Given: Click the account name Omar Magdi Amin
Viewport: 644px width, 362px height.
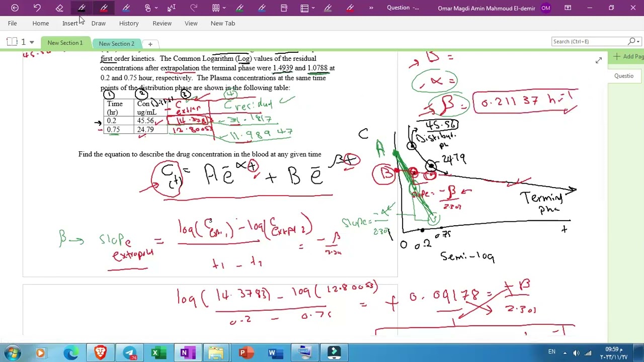Looking at the screenshot, I should click(487, 8).
